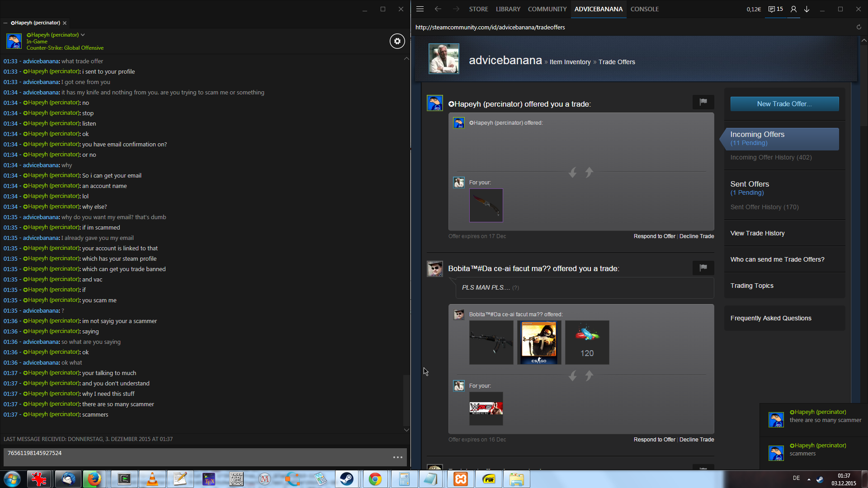Open the friends profile icon in header
The image size is (868, 488).
coord(793,9)
